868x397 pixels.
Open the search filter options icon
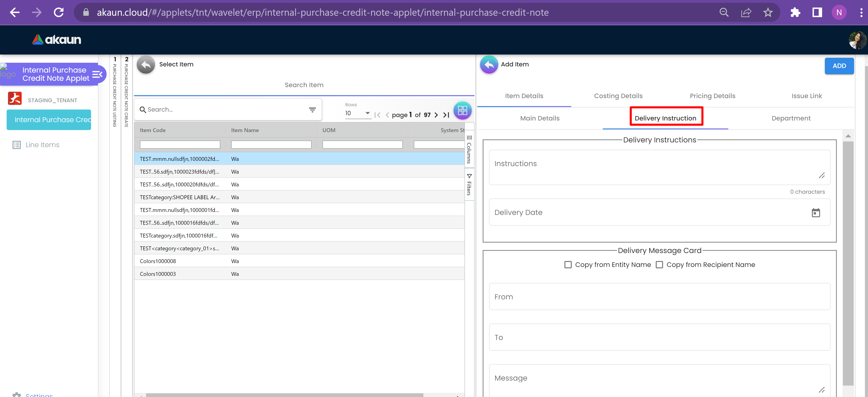click(312, 110)
